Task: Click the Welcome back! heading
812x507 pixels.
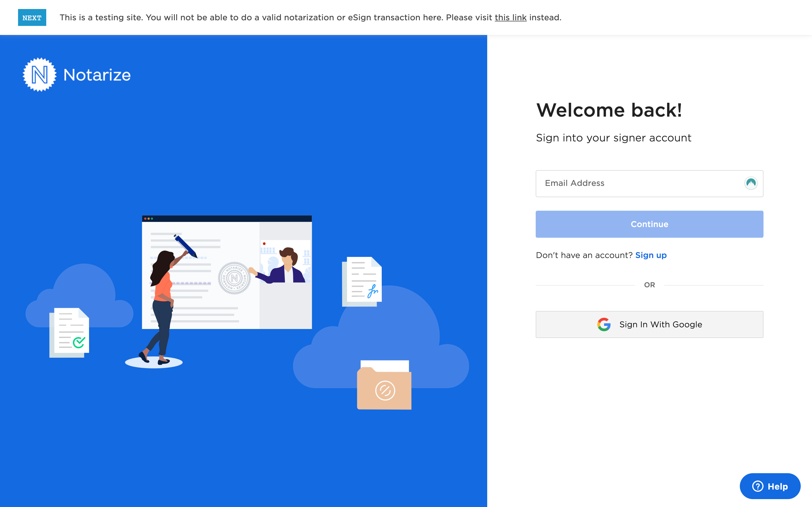Action: [x=609, y=110]
